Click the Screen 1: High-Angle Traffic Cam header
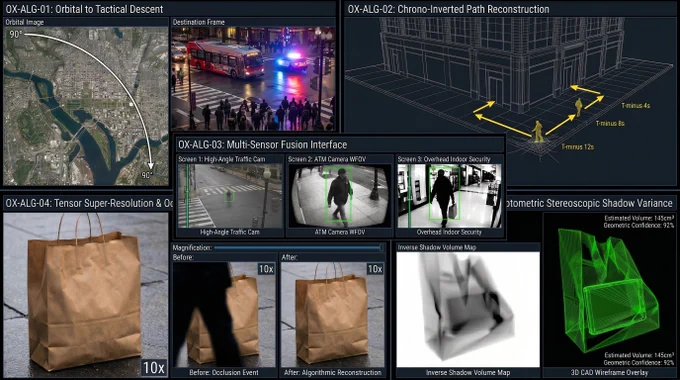 pyautogui.click(x=222, y=159)
